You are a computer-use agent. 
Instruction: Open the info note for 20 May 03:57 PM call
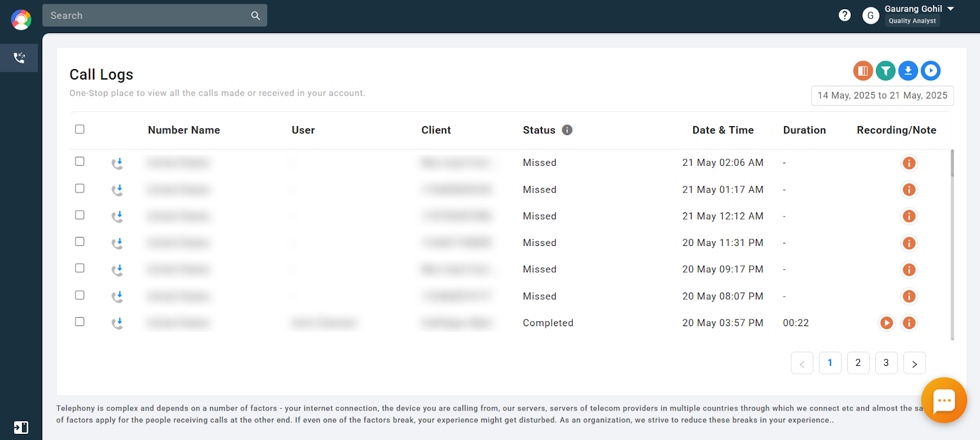pyautogui.click(x=909, y=323)
